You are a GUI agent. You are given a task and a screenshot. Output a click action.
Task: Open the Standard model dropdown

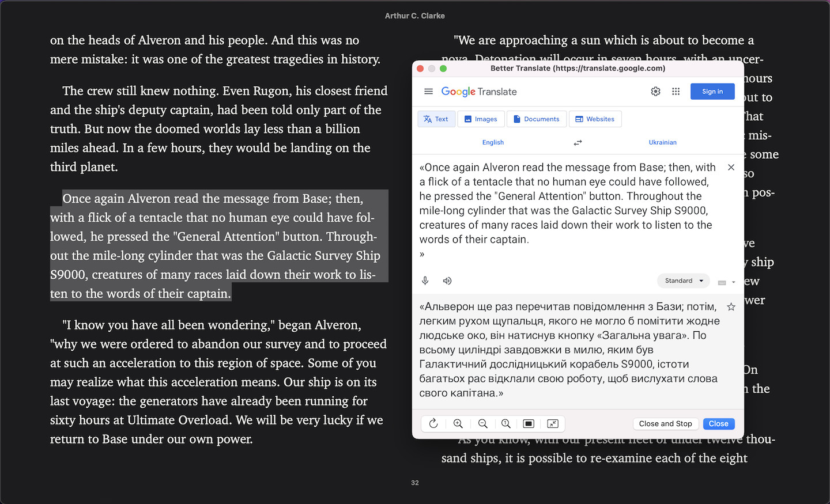(x=684, y=281)
